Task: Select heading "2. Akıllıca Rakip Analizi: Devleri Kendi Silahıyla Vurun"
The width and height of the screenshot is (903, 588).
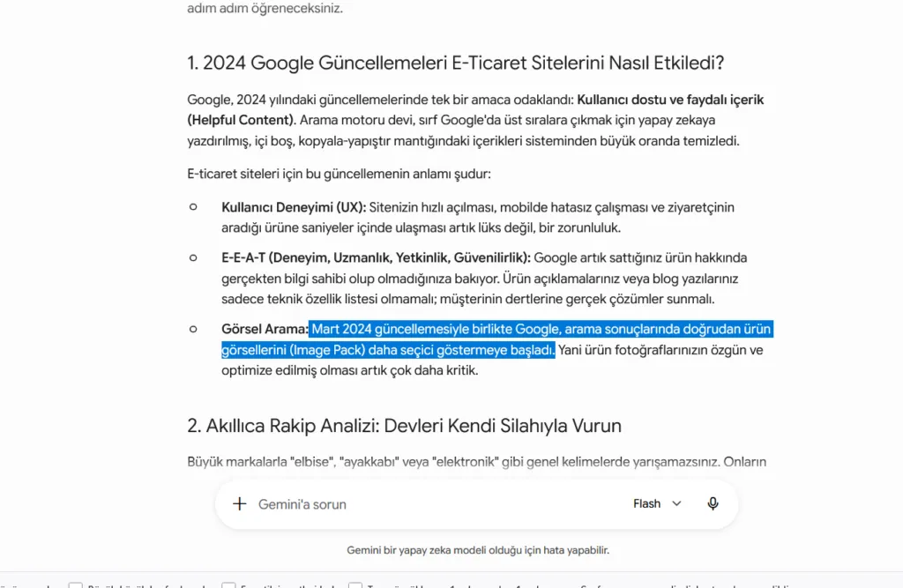Action: (x=404, y=426)
